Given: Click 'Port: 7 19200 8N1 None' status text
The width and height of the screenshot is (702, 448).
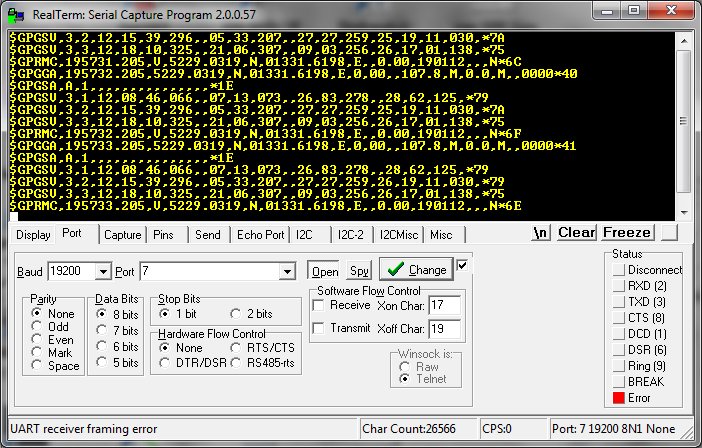Looking at the screenshot, I should click(x=613, y=429).
